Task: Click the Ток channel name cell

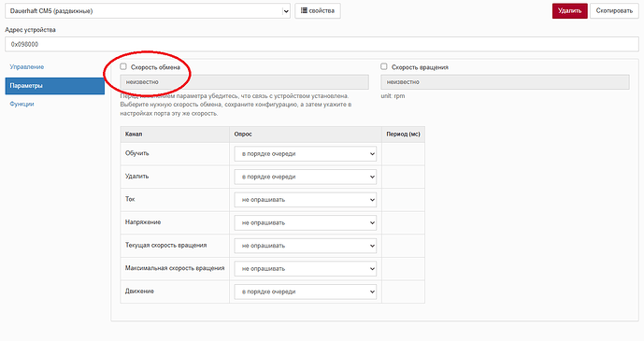Action: (175, 200)
